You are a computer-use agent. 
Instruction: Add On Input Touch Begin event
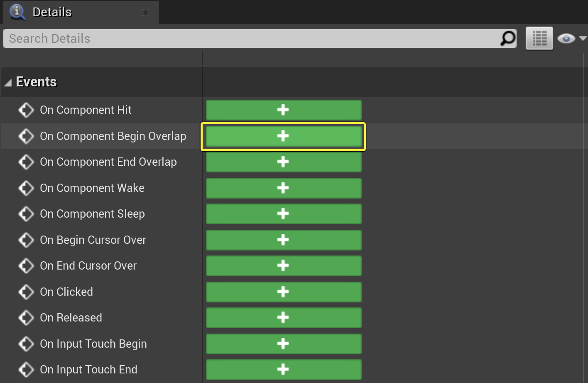click(283, 344)
